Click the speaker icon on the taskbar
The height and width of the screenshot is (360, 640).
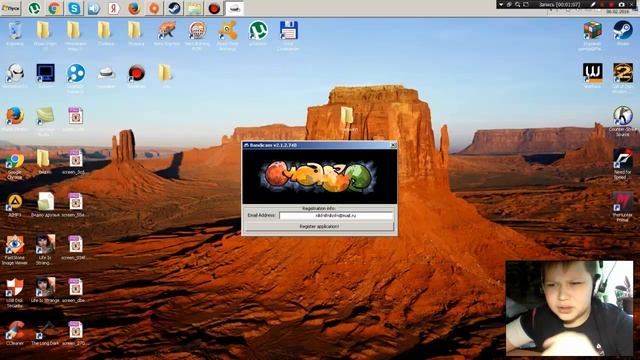pyautogui.click(x=94, y=8)
